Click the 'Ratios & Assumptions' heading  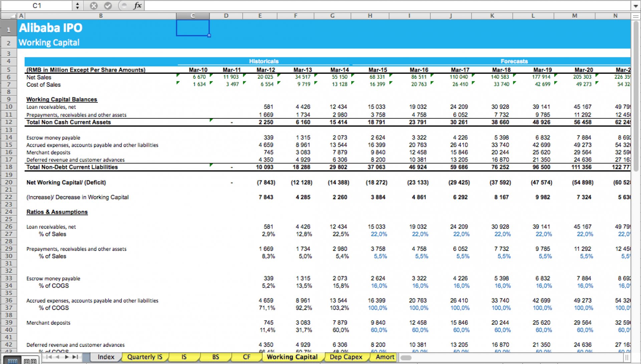(57, 212)
